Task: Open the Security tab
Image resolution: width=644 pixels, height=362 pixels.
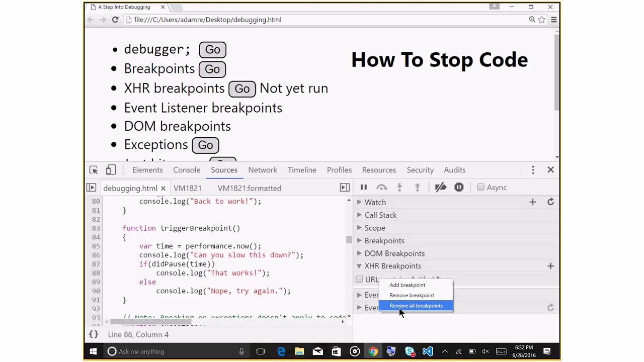Action: click(420, 170)
